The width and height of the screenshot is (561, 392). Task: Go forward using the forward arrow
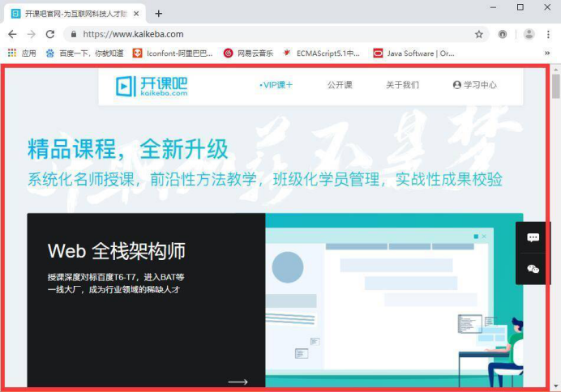32,34
